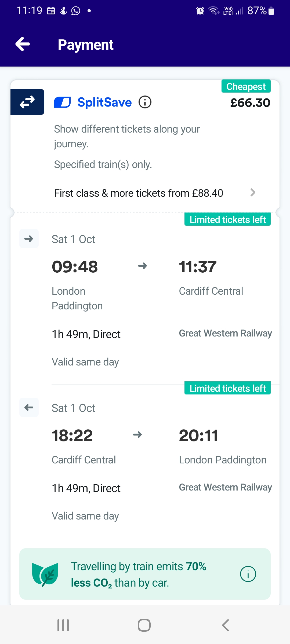Image resolution: width=290 pixels, height=644 pixels.
Task: Tap the outbound journey arrow icon
Action: click(x=29, y=239)
